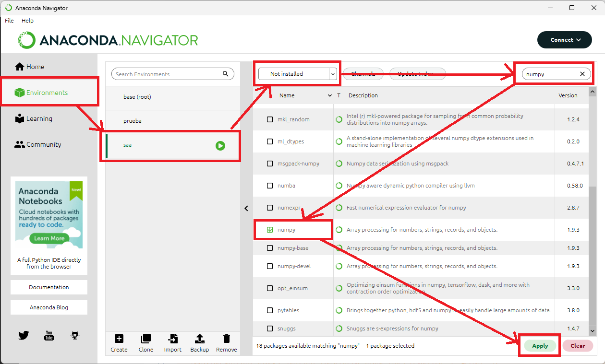Tick the pytables package checkbox
605x364 pixels.
click(x=270, y=310)
